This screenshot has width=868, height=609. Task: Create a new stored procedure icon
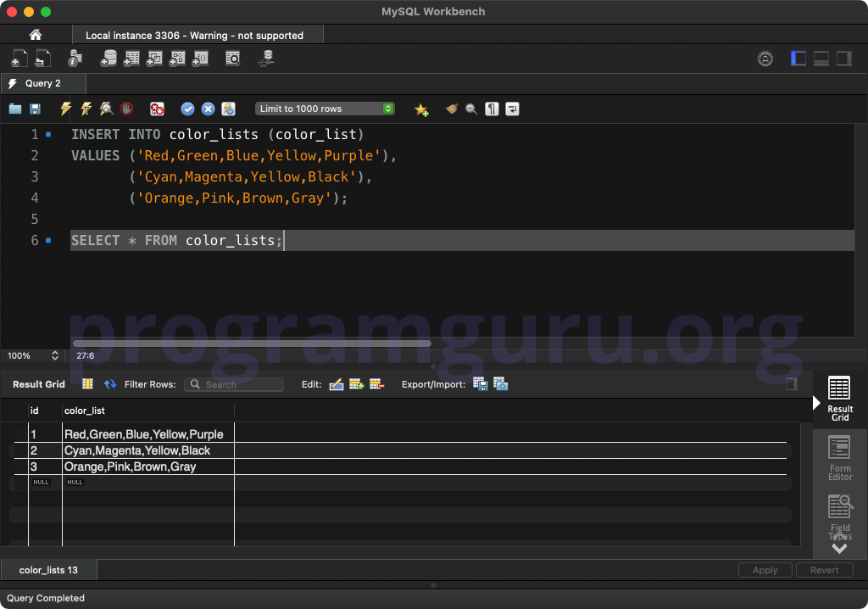pyautogui.click(x=177, y=59)
